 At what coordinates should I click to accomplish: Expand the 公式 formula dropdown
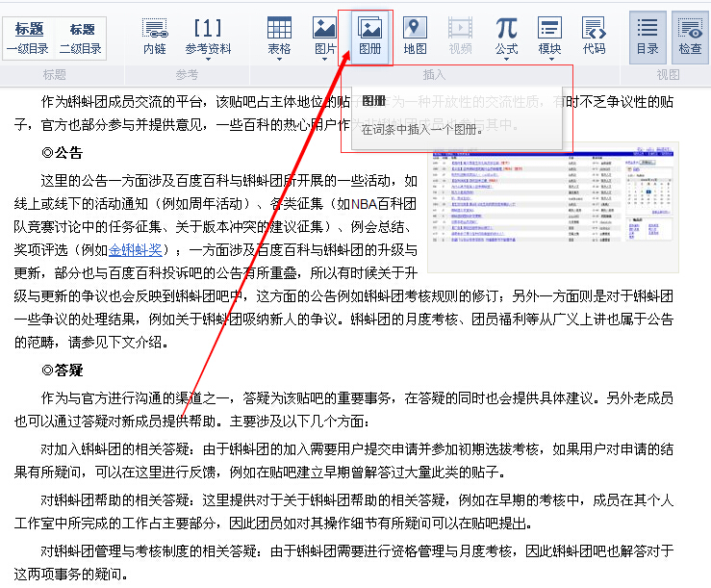point(506,36)
